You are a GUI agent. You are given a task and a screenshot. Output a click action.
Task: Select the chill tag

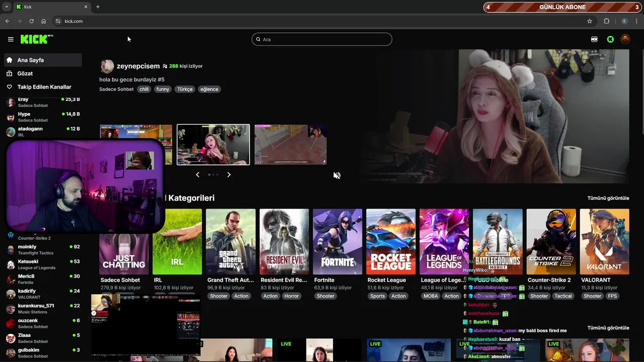coord(144,89)
